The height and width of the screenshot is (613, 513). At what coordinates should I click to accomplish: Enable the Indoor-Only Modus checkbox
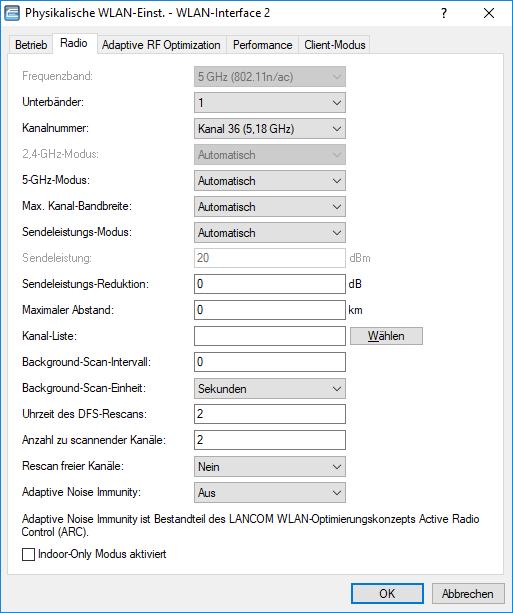coord(28,554)
